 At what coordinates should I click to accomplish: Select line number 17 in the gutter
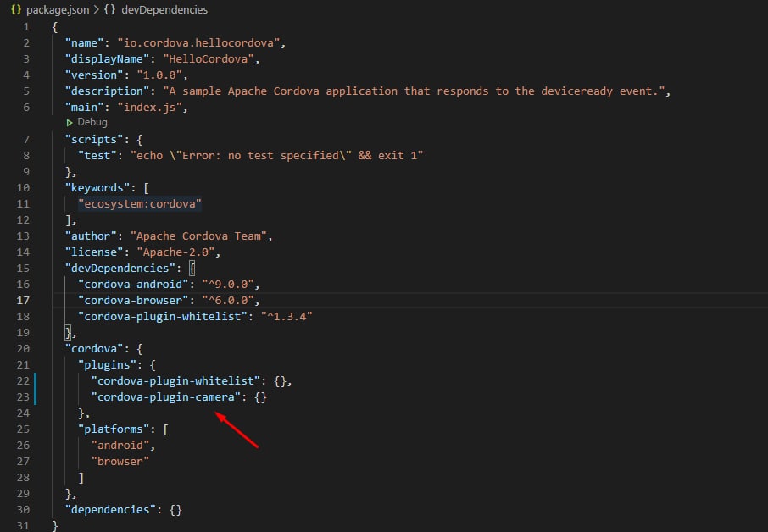click(x=25, y=300)
